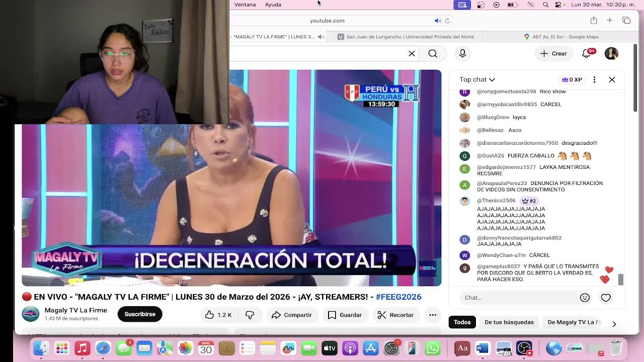This screenshot has width=644, height=362.
Task: Send a heart reaction in chat
Action: pyautogui.click(x=606, y=298)
